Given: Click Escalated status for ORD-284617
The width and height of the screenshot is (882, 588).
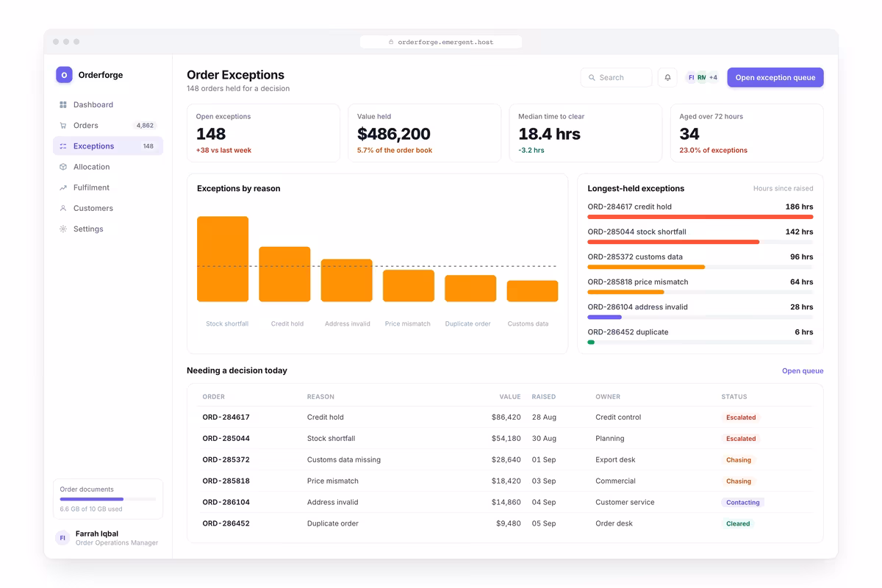Looking at the screenshot, I should [741, 417].
